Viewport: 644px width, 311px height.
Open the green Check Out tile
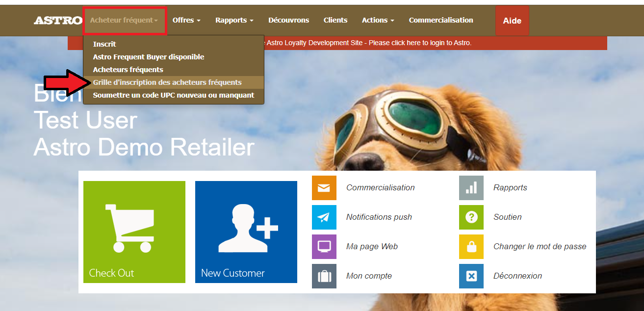tap(134, 232)
